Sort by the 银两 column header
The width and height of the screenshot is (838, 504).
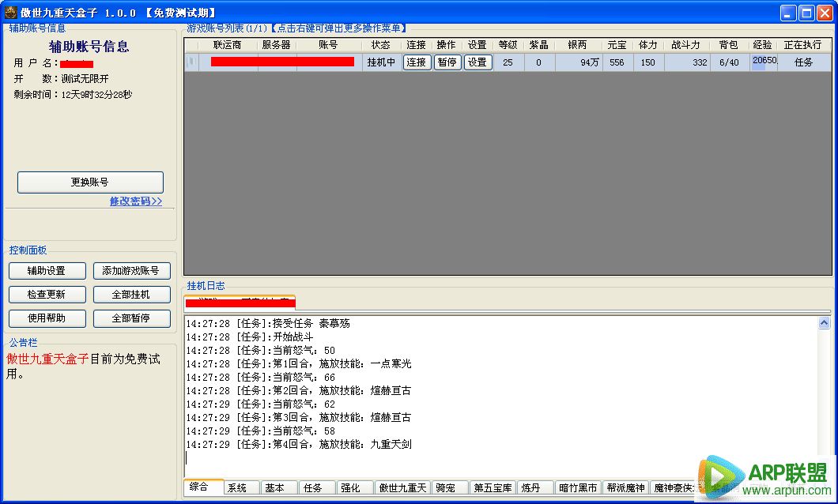[578, 45]
